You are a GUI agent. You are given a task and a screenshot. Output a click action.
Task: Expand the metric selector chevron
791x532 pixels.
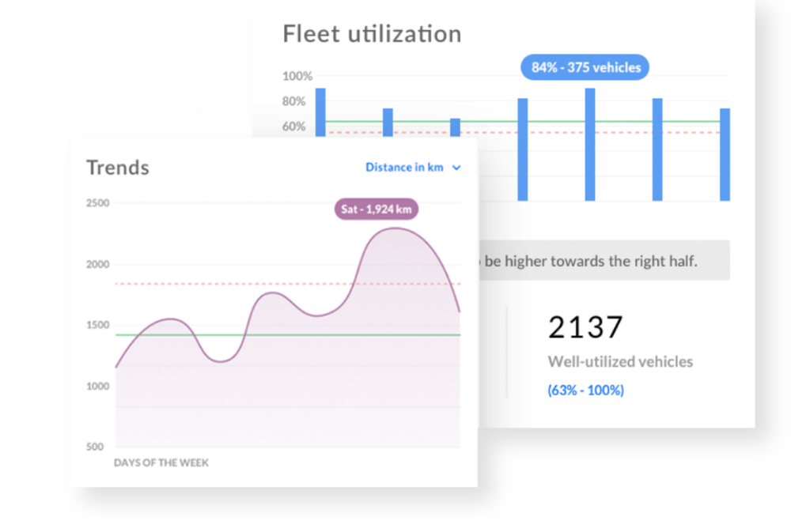[x=456, y=168]
